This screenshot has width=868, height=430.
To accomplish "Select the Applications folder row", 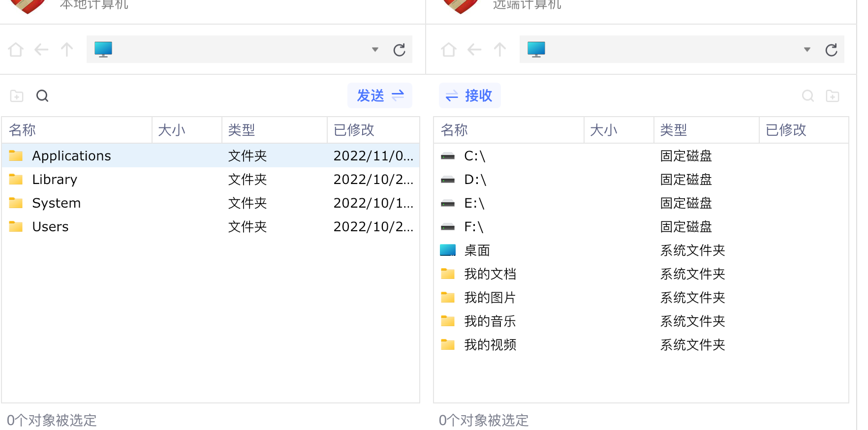I will click(211, 155).
